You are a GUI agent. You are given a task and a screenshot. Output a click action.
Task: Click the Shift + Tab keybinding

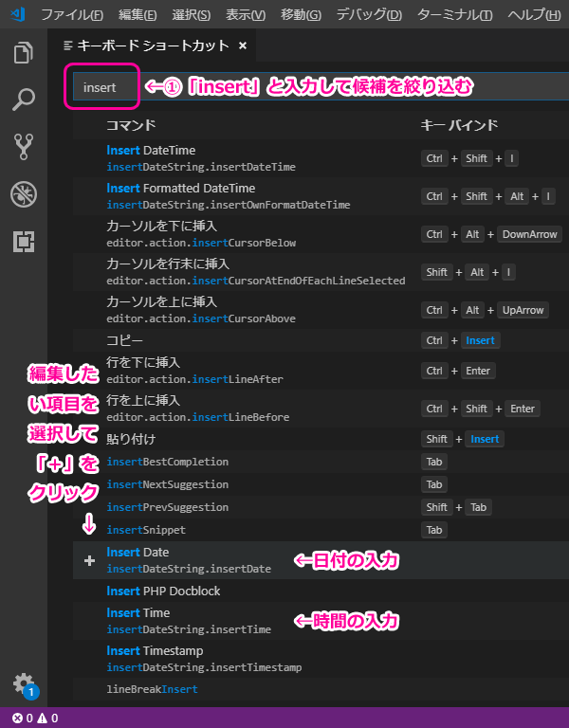456,507
